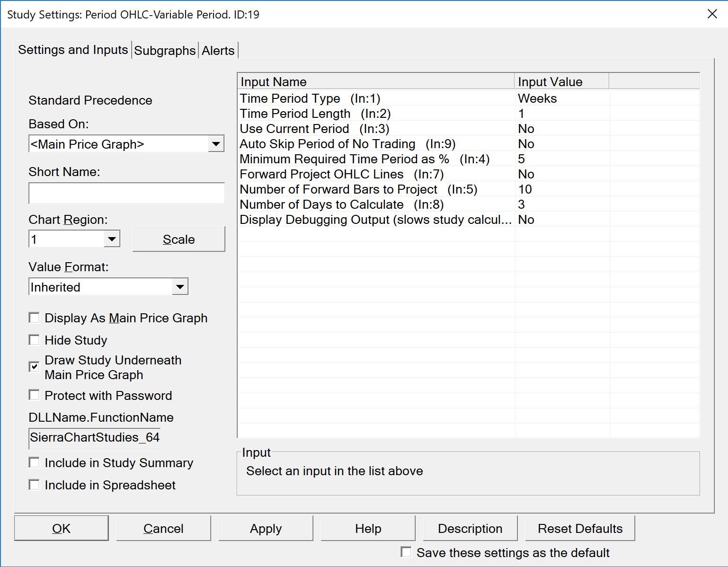Close the Study Settings dialog window
728x567 pixels.
[x=712, y=14]
